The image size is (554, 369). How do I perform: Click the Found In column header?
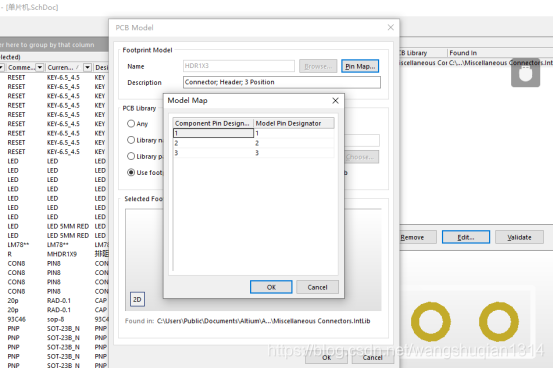point(500,53)
